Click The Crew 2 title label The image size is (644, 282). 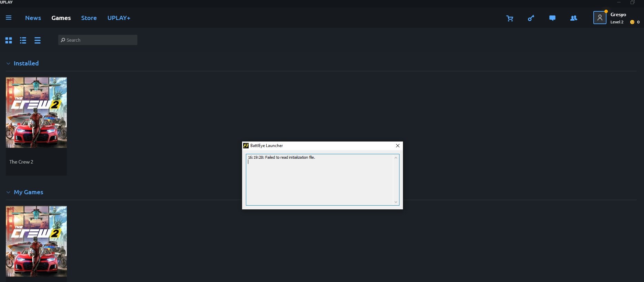(21, 162)
